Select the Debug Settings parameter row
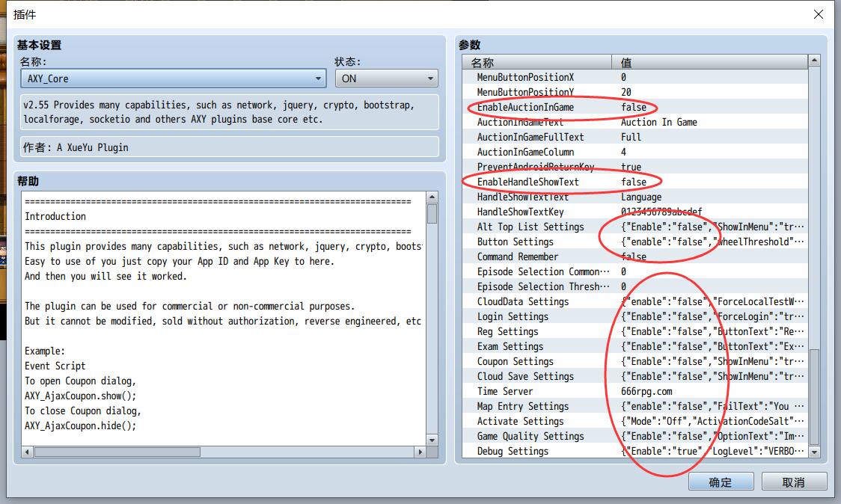Viewport: 841px width, 504px height. [635, 452]
